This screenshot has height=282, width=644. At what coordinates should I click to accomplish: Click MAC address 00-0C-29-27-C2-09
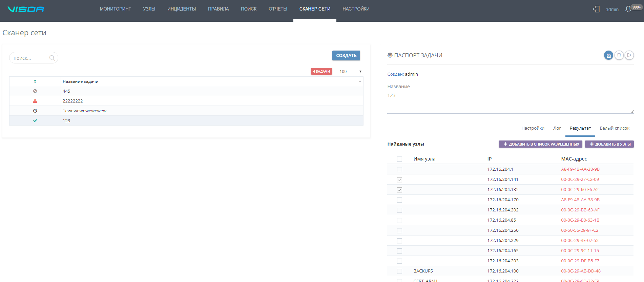point(580,180)
